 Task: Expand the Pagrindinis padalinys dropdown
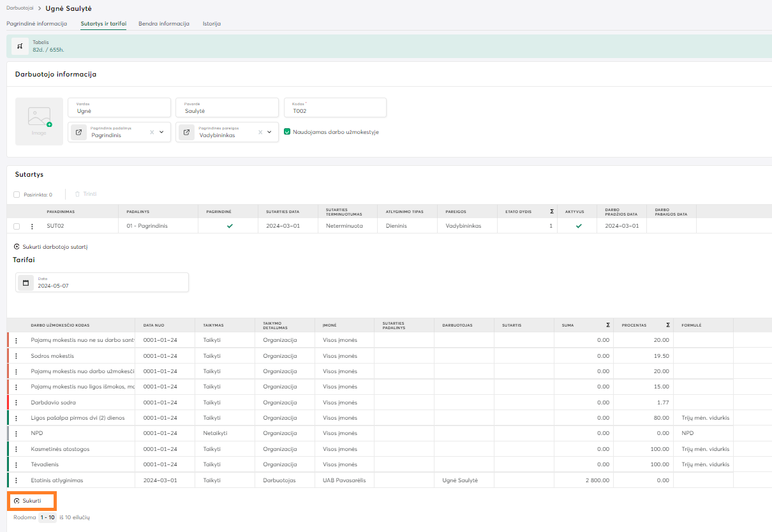[162, 133]
